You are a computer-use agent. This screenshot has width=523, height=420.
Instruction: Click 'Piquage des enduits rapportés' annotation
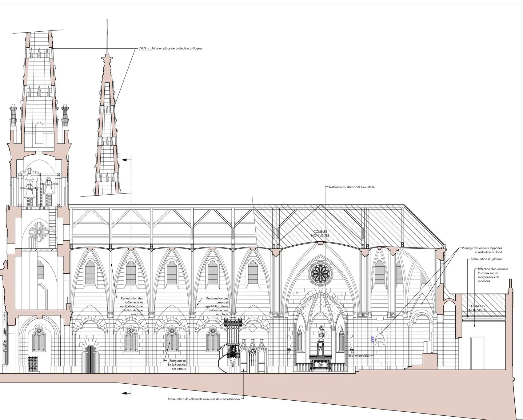click(x=482, y=250)
